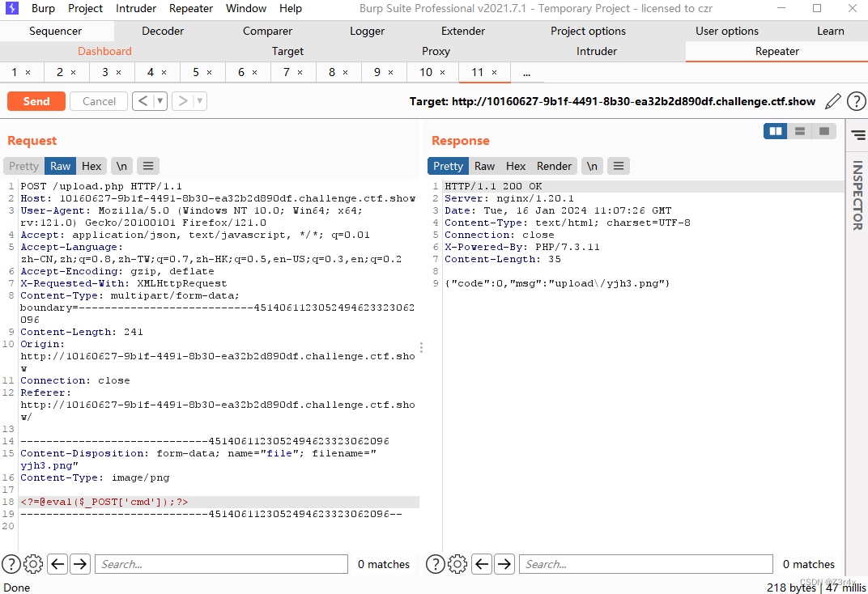868x594 pixels.
Task: Open the Help menu
Action: [291, 8]
